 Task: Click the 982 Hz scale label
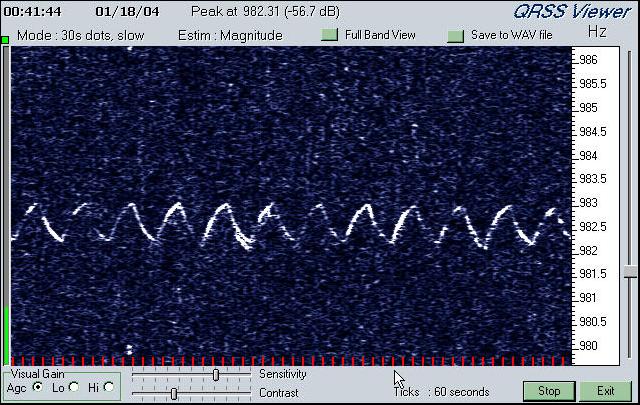[588, 250]
